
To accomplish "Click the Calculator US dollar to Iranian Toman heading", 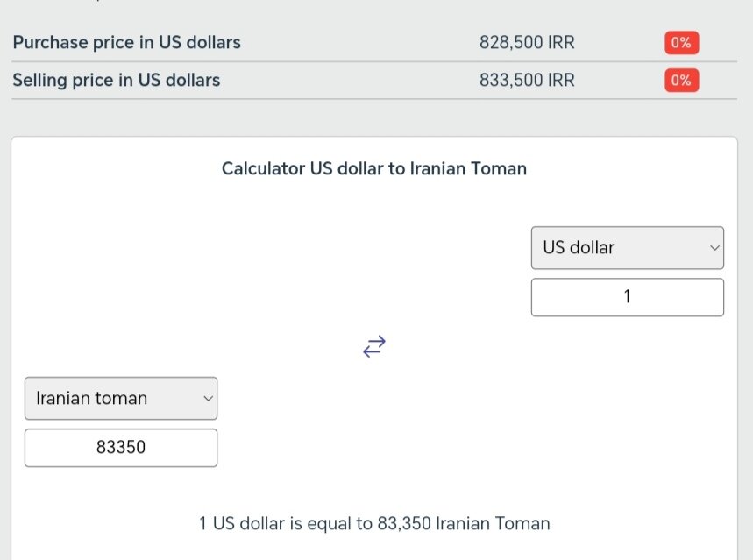I will tap(374, 168).
